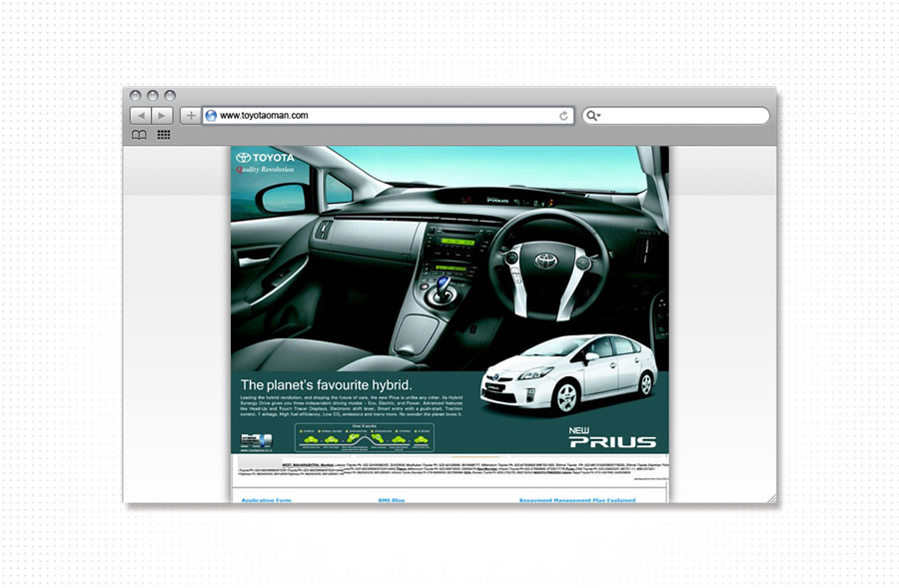899x588 pixels.
Task: Open the RMS Blog link
Action: (x=391, y=500)
